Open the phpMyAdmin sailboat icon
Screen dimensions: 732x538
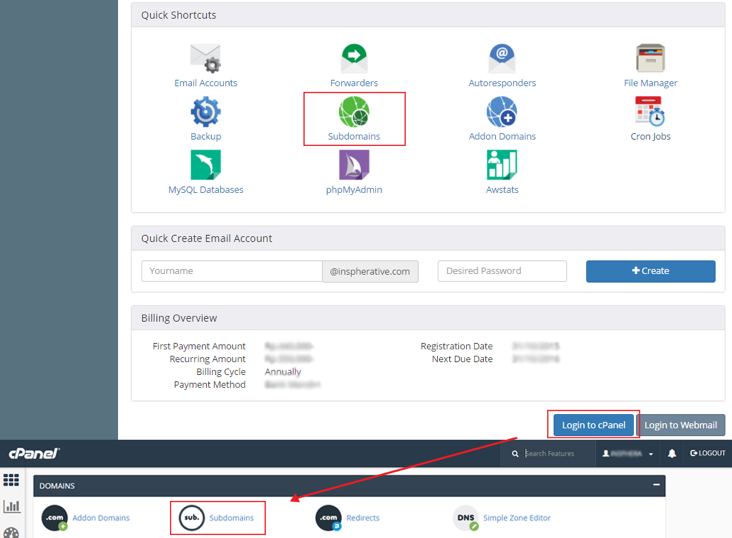click(354, 165)
